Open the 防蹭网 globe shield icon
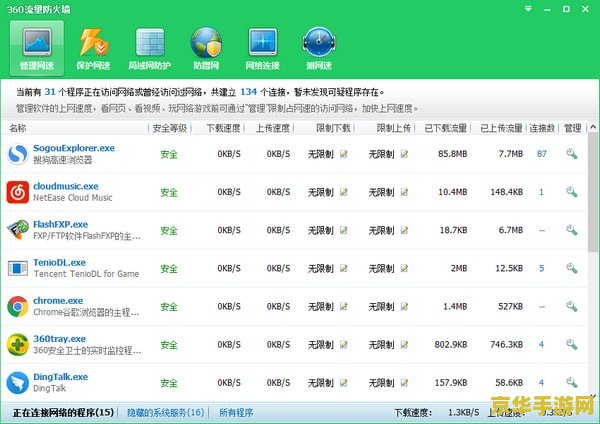Image resolution: width=600 pixels, height=424 pixels. [206, 48]
